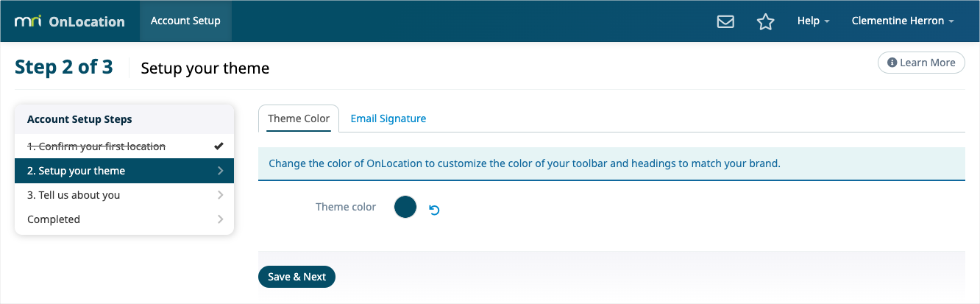
Task: Go to step 3 Tell us about you
Action: (124, 195)
